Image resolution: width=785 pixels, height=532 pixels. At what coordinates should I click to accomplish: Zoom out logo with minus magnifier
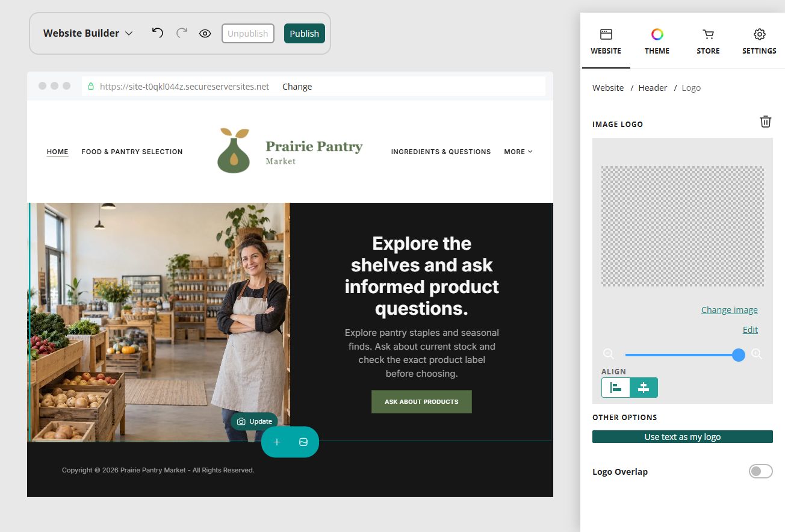pos(609,354)
